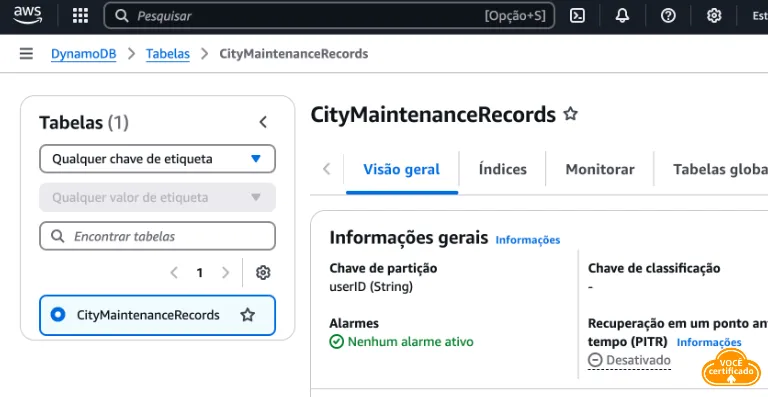
Task: Focus the top Pesquisar search bar
Action: 329,16
